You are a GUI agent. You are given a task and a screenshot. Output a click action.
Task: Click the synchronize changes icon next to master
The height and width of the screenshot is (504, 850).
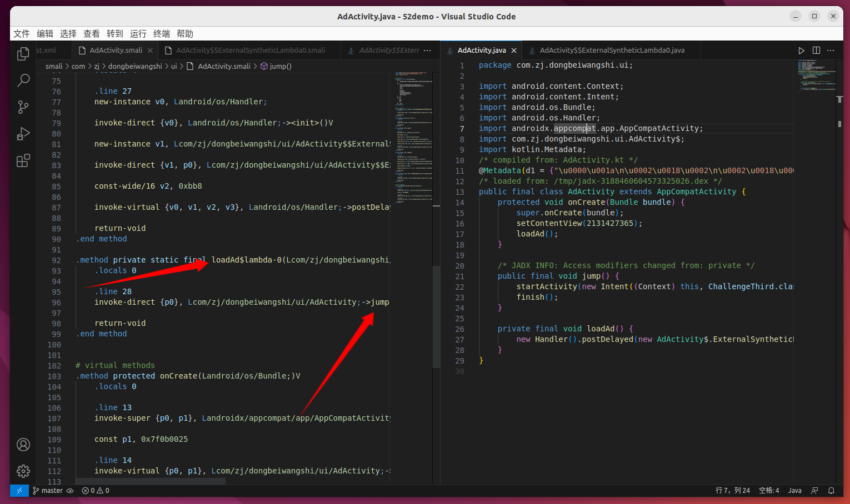click(x=70, y=491)
